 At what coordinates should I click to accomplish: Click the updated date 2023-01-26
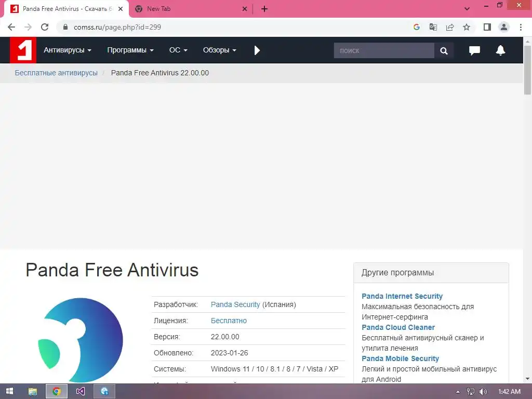229,353
